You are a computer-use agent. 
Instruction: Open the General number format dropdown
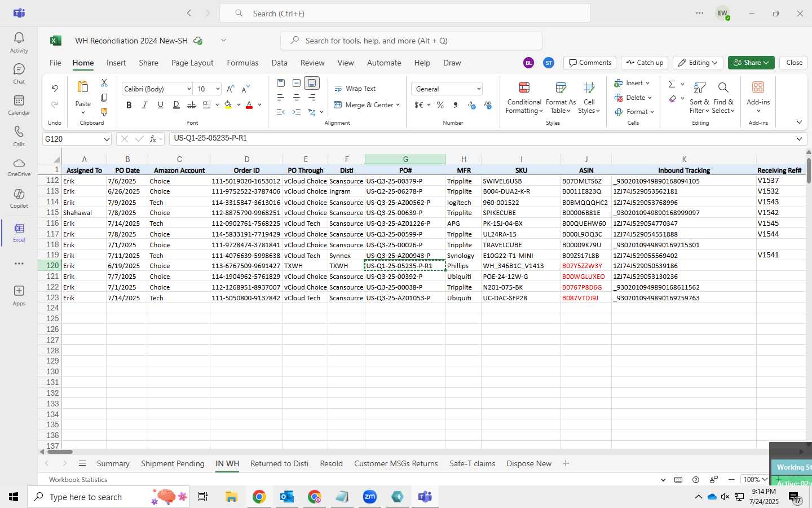pos(479,89)
